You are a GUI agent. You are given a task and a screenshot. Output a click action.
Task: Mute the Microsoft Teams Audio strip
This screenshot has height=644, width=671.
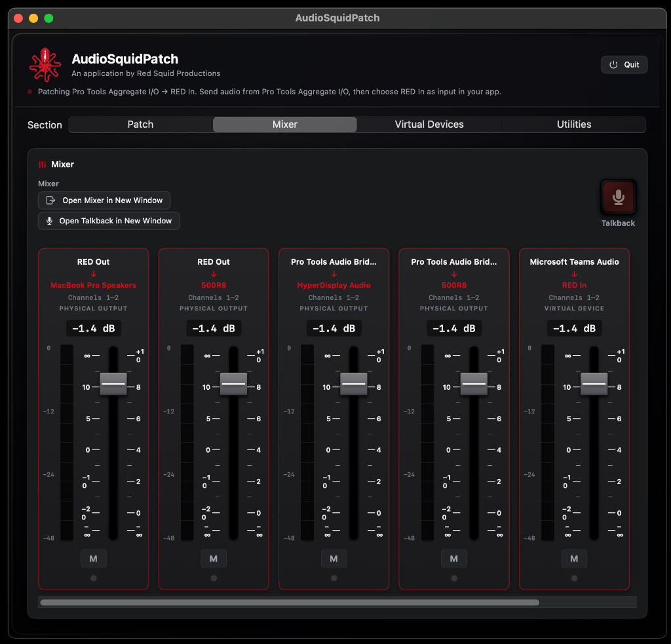574,558
